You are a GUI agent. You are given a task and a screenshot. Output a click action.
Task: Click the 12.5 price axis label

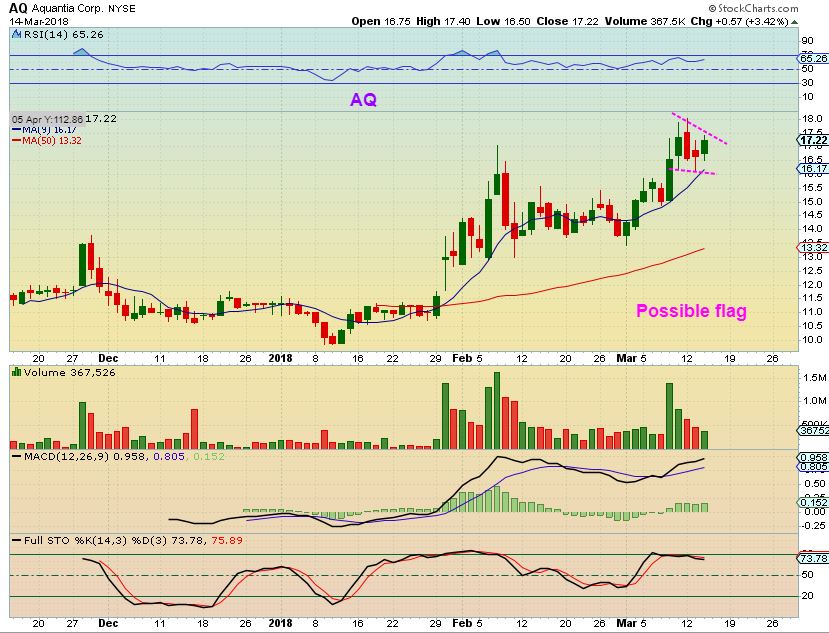tap(812, 270)
